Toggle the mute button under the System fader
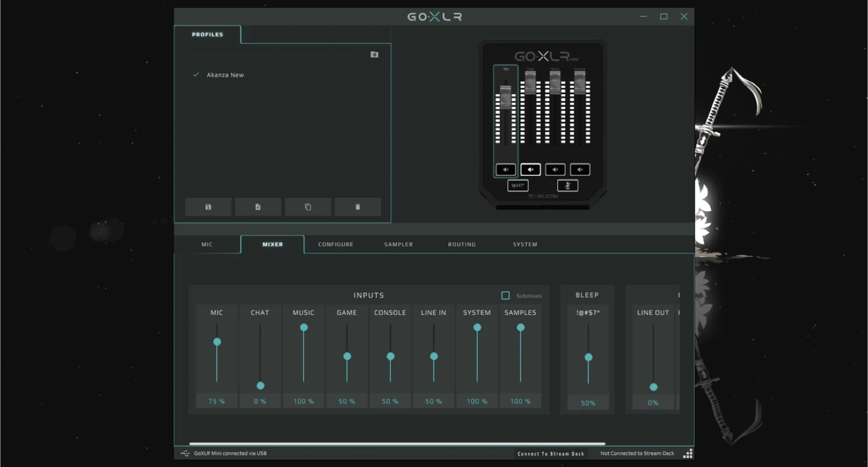868x467 pixels. [x=580, y=170]
